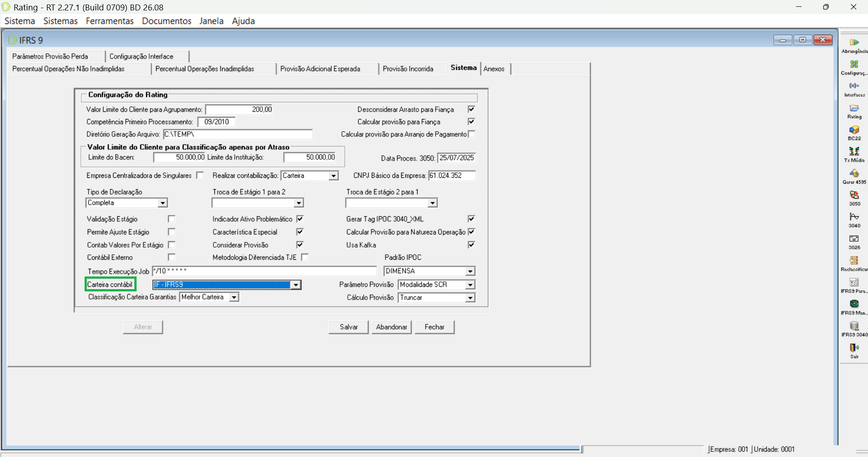
Task: Expand Tipo de Declaração dropdown
Action: [162, 203]
